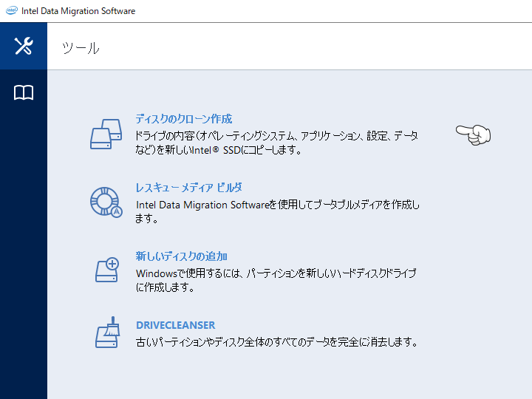Open the Tools tab in sidebar
532x399 pixels.
click(24, 46)
